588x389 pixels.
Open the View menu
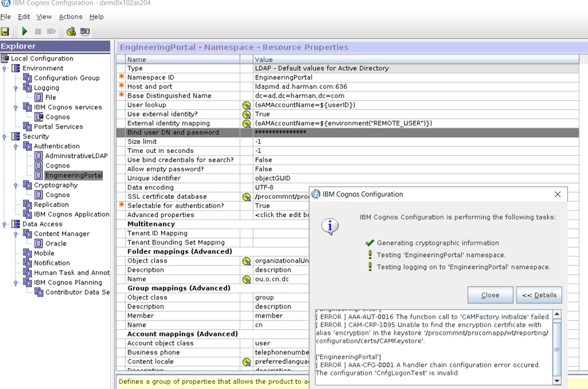[x=44, y=17]
